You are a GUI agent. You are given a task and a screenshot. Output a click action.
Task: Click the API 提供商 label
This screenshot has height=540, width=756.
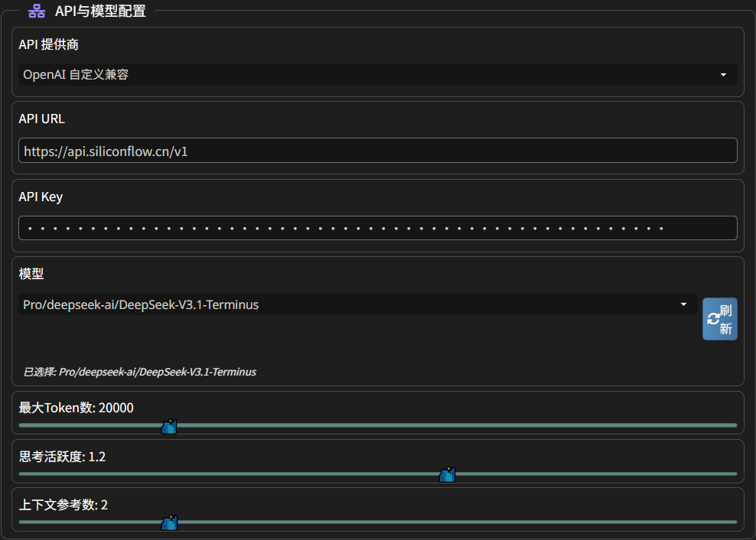48,45
